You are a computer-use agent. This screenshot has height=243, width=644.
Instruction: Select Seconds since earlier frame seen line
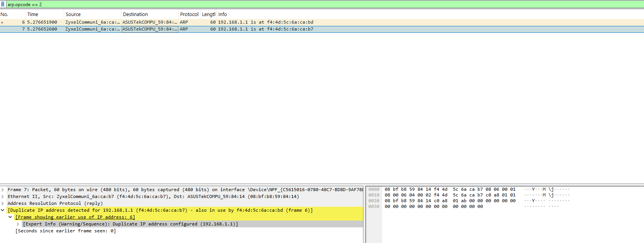pos(66,231)
